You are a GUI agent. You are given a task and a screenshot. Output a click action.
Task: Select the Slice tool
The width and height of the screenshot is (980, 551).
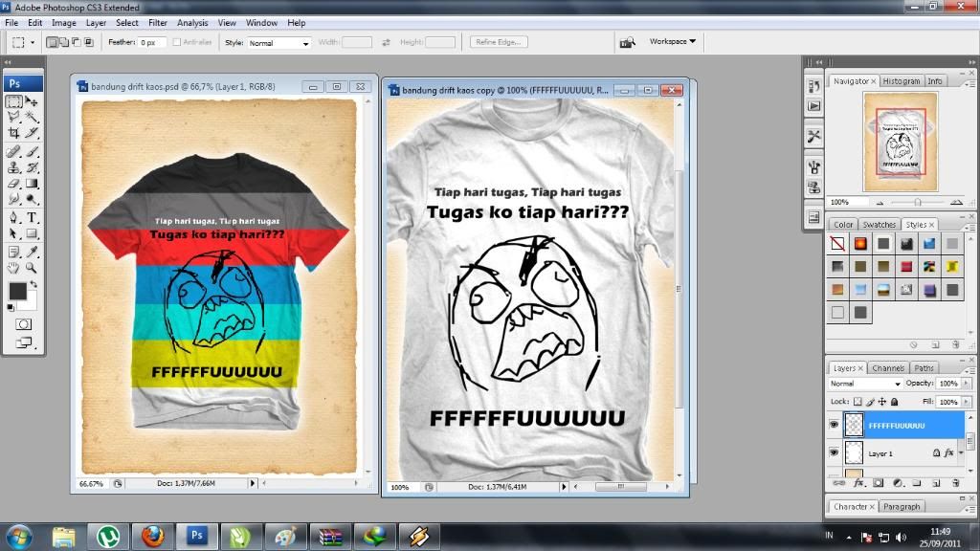click(32, 132)
